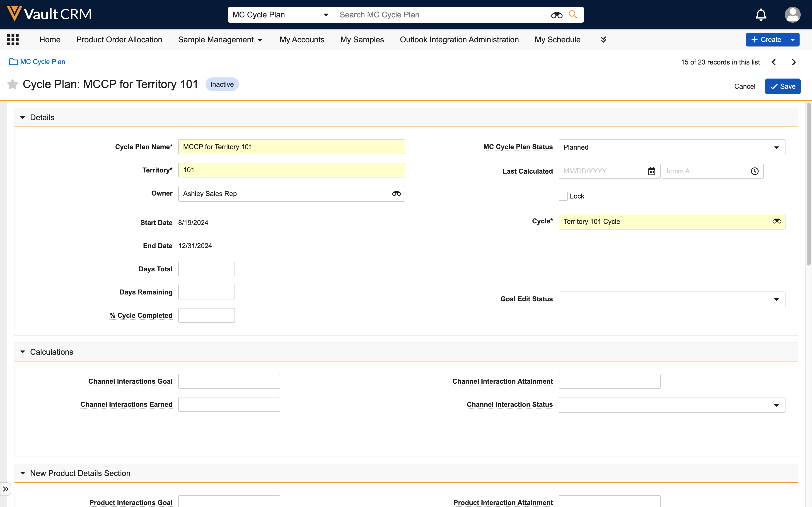Go to next record arrow
The height and width of the screenshot is (507, 812).
[794, 62]
